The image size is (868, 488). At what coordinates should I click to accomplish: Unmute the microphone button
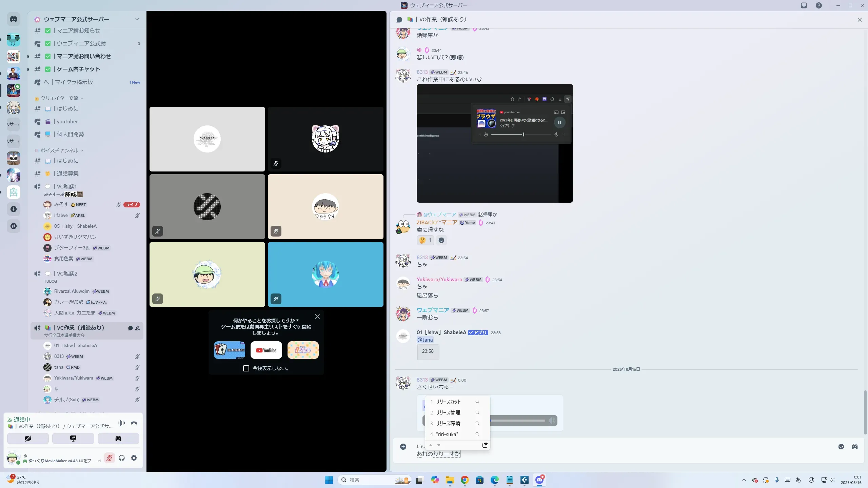click(x=109, y=458)
